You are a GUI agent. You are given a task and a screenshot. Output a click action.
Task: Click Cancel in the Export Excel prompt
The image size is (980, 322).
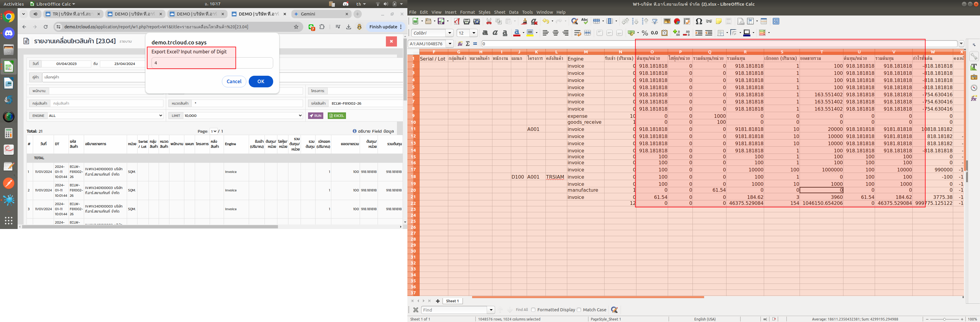[234, 81]
